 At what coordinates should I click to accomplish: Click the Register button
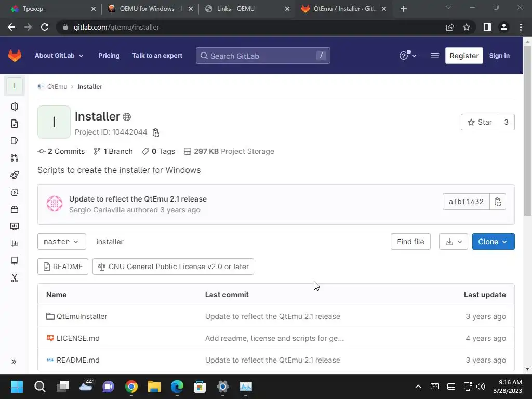click(464, 56)
